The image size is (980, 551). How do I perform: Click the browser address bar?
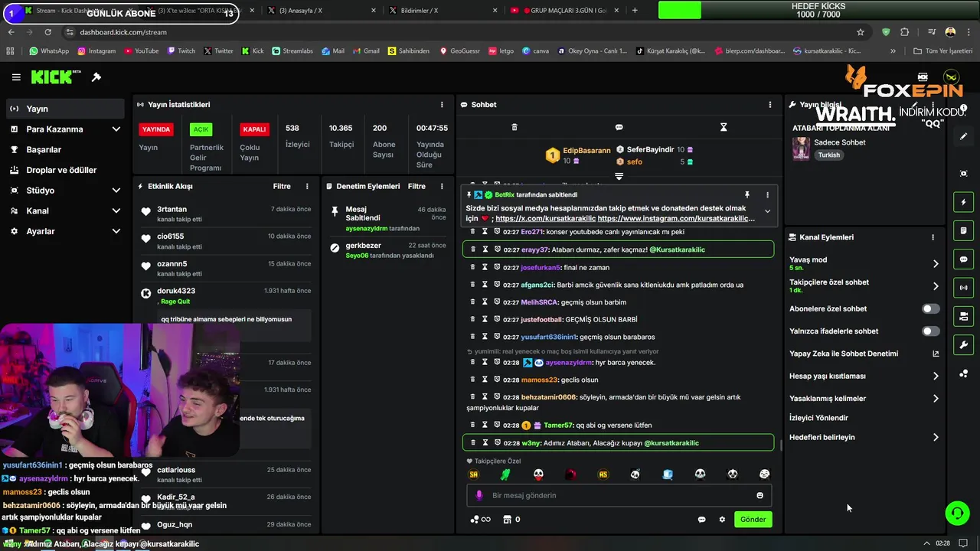[x=459, y=32]
